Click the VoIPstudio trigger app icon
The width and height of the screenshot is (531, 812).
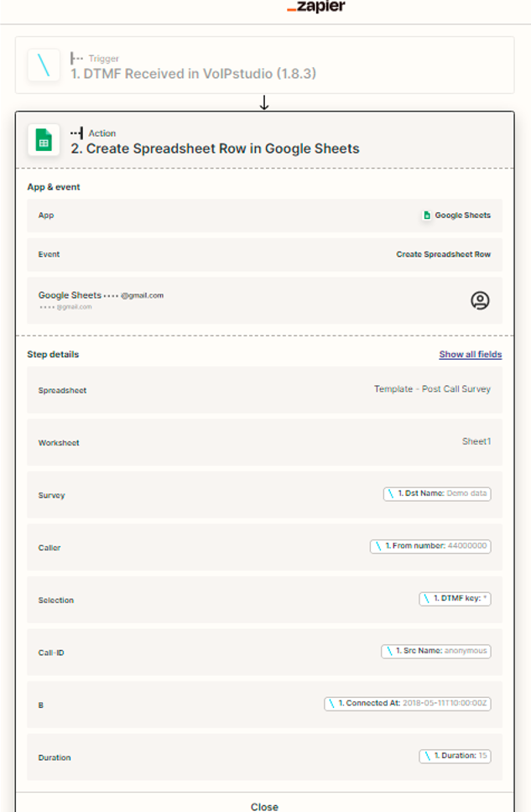44,65
